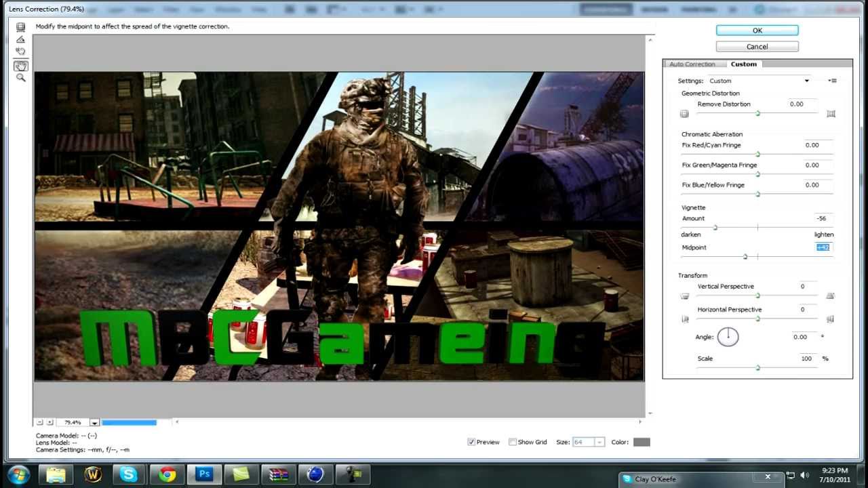Click the taskbar clock showing 9:23 PM
This screenshot has width=868, height=488.
point(834,474)
